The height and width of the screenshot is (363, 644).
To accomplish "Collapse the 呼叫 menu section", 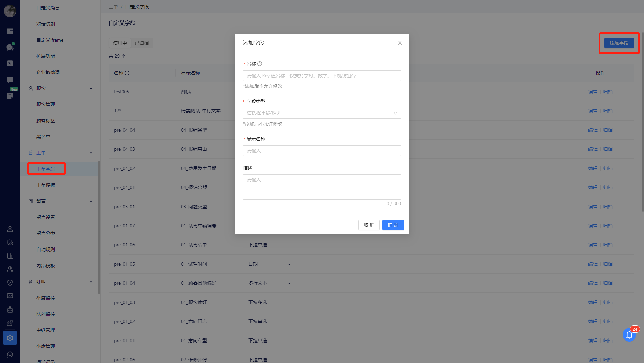I will [91, 282].
